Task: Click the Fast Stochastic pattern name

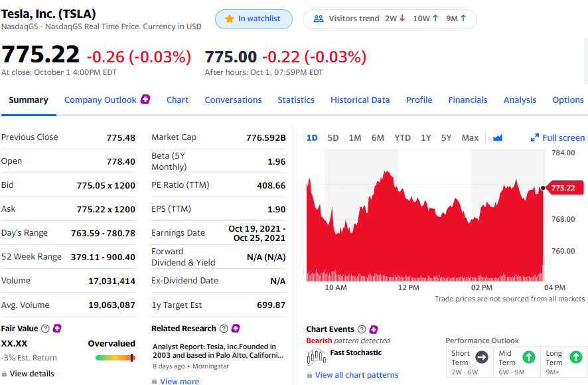Action: (356, 352)
